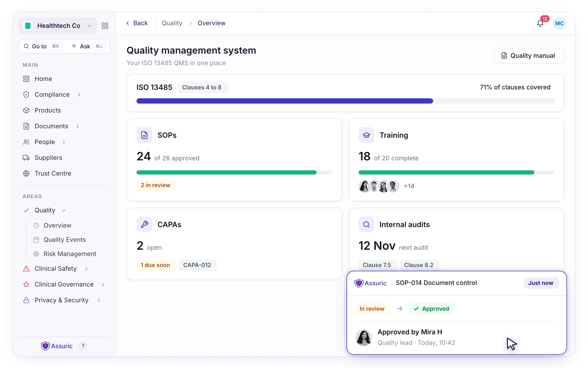
Task: Go Back using the header button
Action: click(x=137, y=23)
